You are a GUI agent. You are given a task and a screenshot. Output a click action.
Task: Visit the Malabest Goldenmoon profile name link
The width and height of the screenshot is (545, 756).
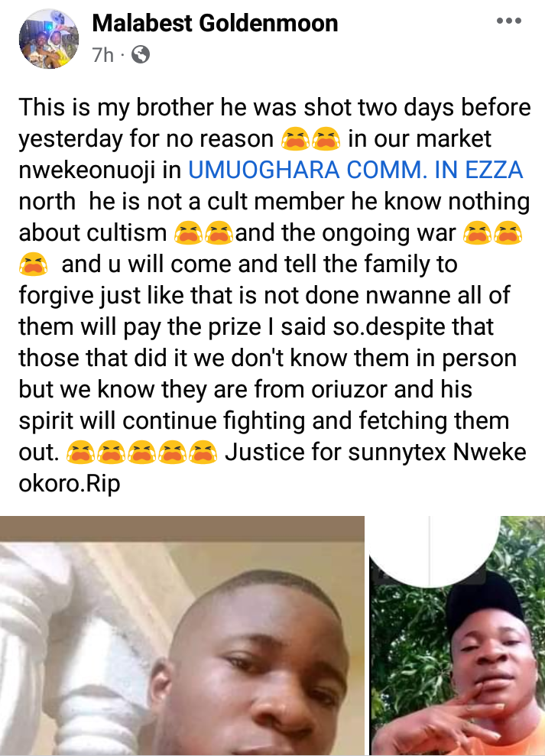(215, 23)
